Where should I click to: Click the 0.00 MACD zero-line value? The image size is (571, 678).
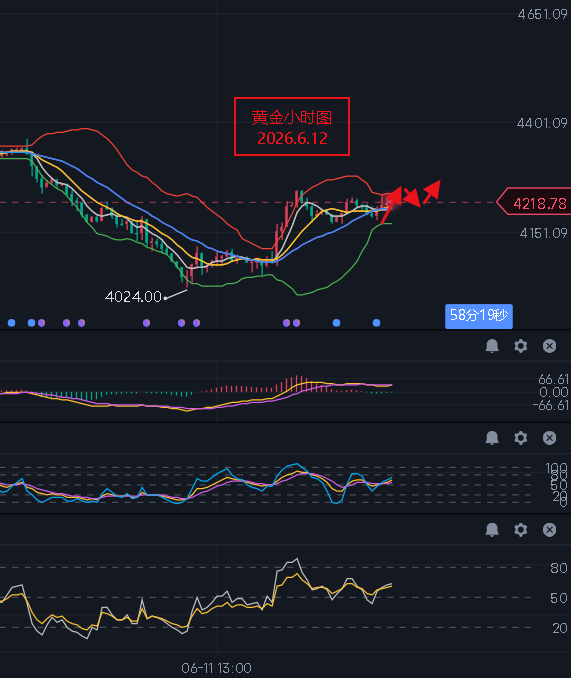click(554, 393)
